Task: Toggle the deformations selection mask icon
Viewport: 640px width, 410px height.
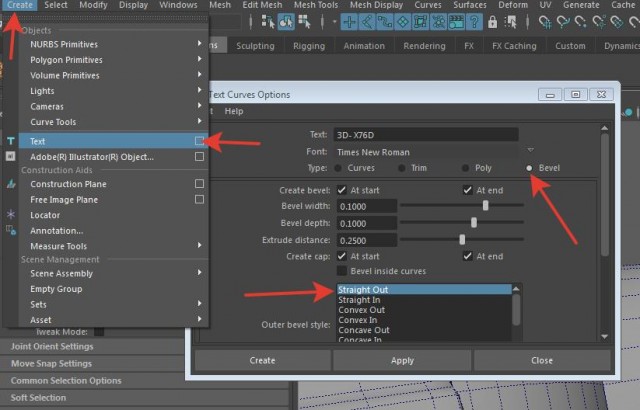Action: click(x=420, y=22)
